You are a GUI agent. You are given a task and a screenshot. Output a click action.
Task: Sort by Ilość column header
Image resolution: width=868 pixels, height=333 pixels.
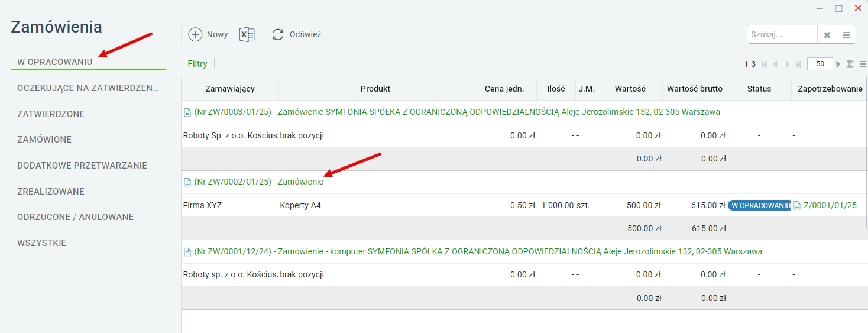click(x=556, y=89)
